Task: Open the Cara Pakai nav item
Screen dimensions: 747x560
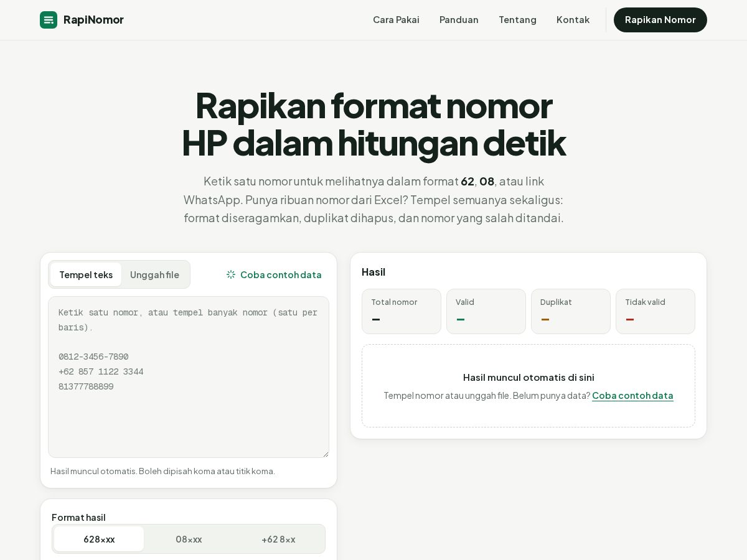Action: tap(396, 20)
